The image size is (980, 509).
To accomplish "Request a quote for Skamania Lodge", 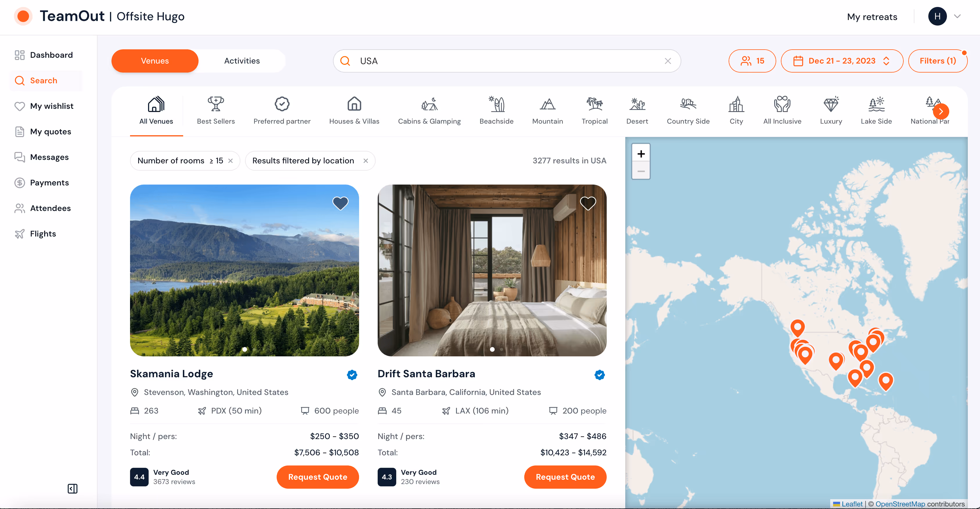I will (x=317, y=477).
